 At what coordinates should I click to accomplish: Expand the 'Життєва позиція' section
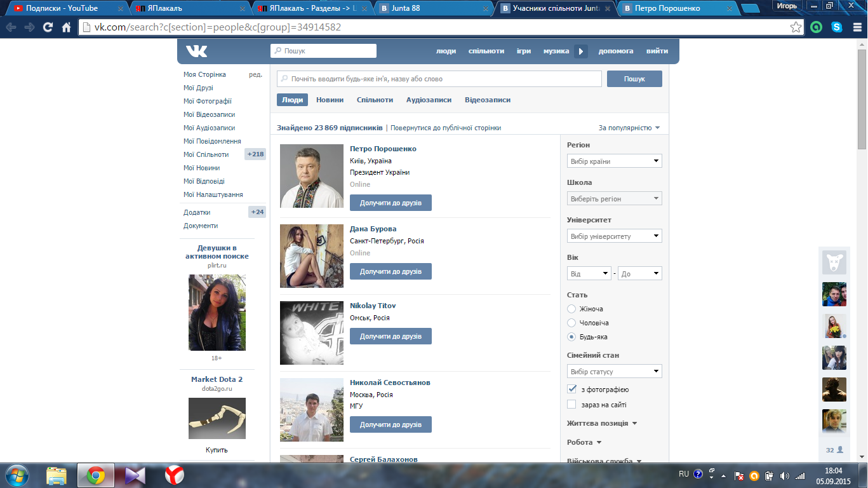coord(602,423)
